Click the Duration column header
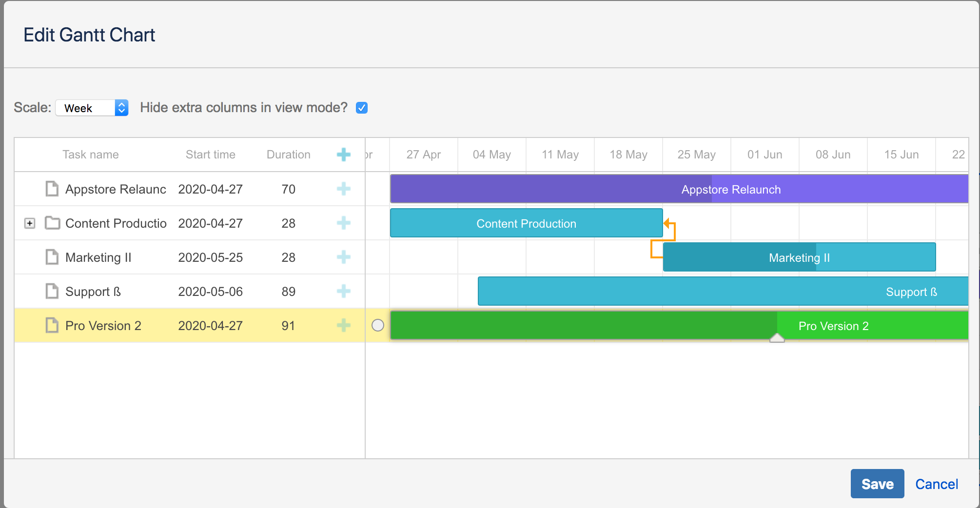Image resolution: width=980 pixels, height=508 pixels. tap(289, 155)
